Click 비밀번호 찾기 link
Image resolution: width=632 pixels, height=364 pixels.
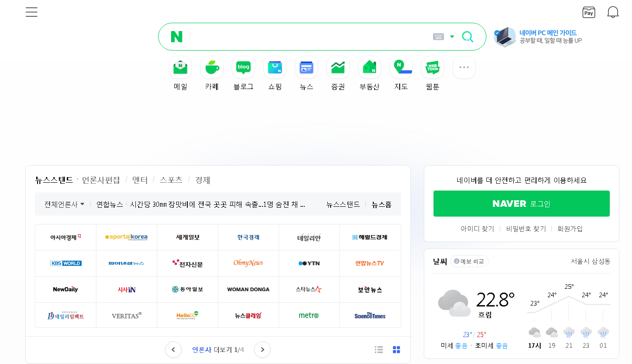(526, 229)
